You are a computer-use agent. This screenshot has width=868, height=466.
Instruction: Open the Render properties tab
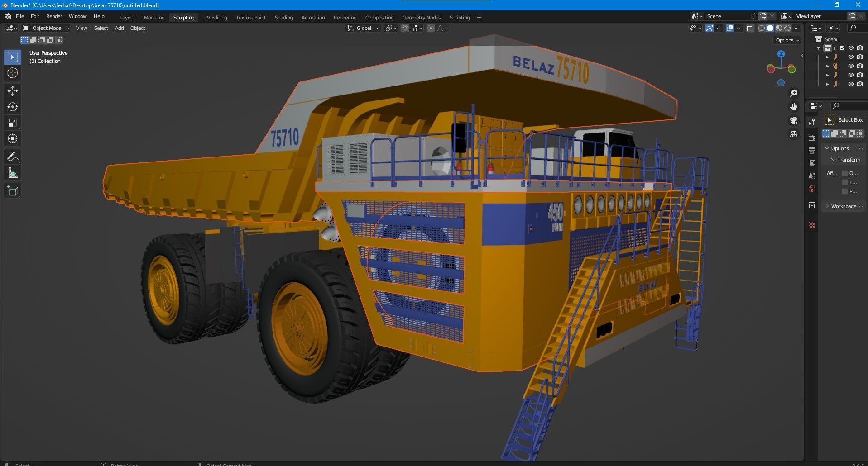(x=812, y=138)
